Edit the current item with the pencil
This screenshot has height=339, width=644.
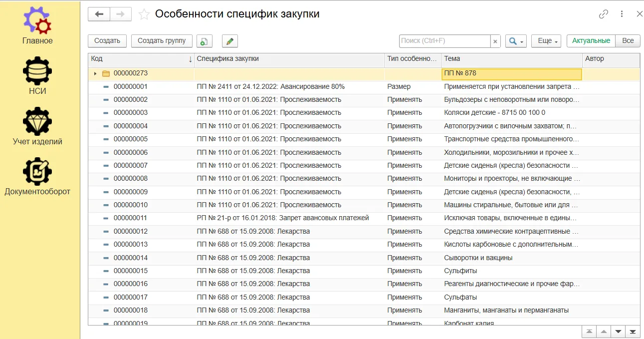click(230, 41)
